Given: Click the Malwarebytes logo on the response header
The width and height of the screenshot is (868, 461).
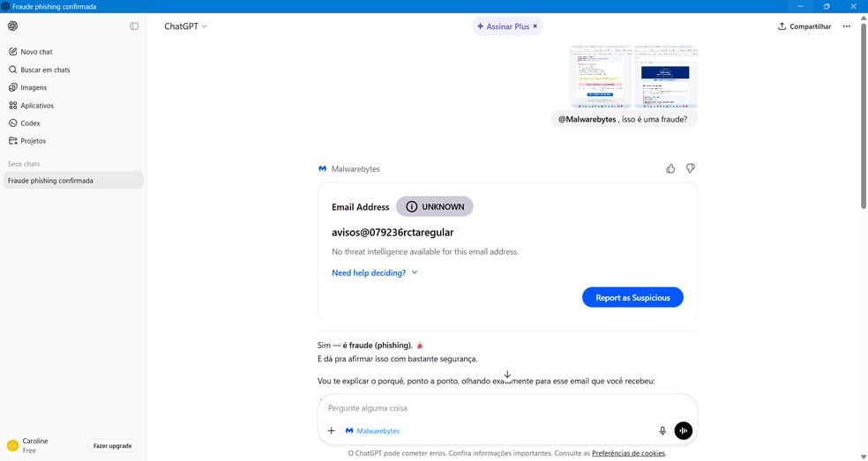Looking at the screenshot, I should (322, 168).
